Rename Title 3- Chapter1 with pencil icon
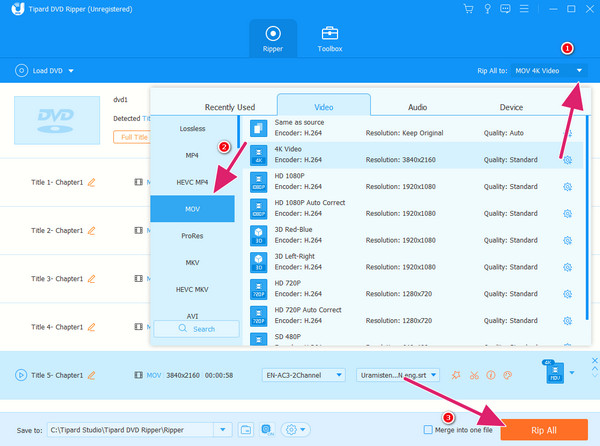 (x=91, y=278)
